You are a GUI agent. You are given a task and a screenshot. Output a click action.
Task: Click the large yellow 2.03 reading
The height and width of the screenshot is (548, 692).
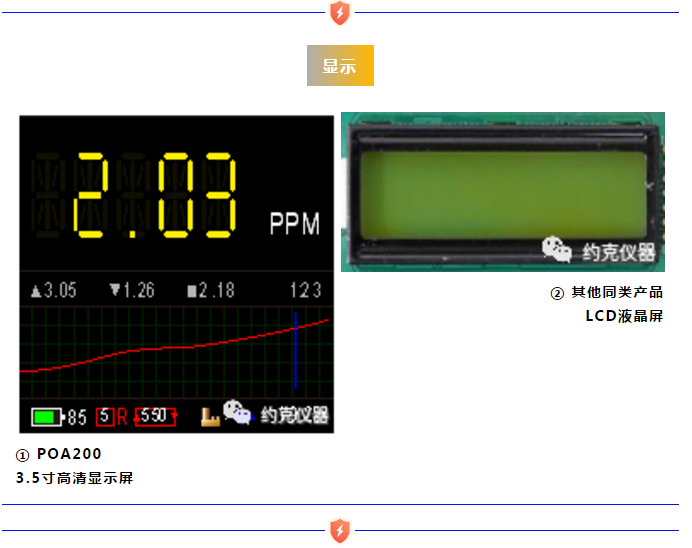click(156, 195)
